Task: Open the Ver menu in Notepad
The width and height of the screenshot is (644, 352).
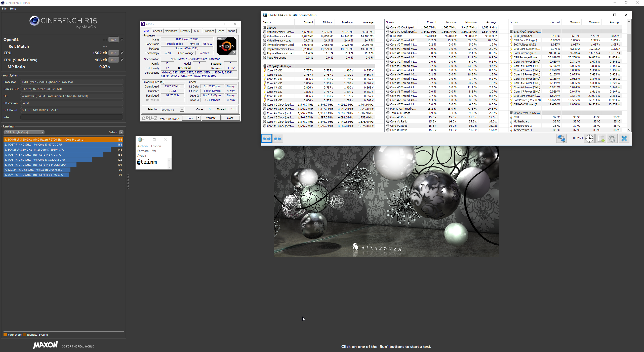Action: [154, 151]
